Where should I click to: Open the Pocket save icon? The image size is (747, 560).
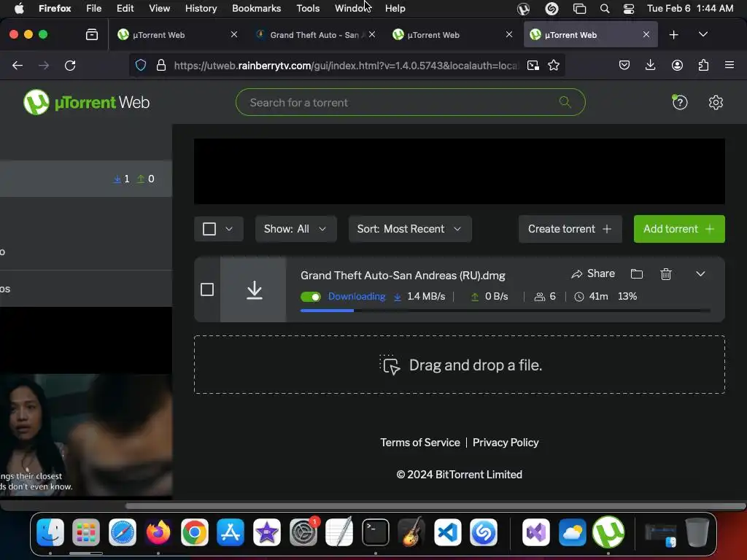624,65
